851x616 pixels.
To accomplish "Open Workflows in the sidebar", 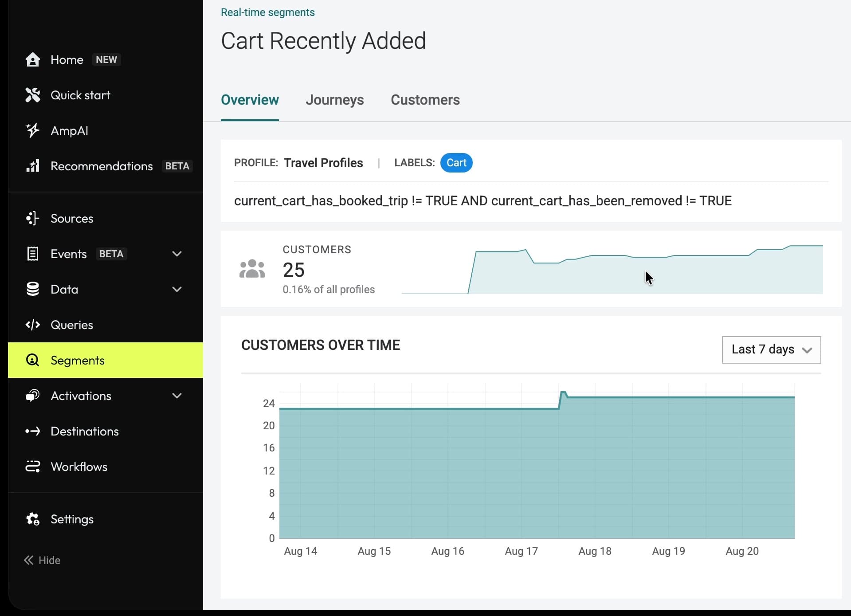I will (106, 467).
